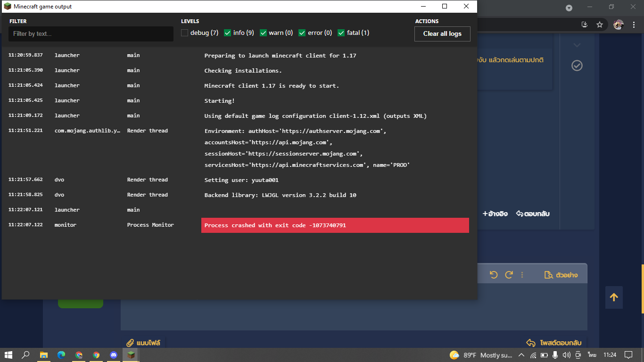The image size is (644, 362).
Task: Select the Minecraft launcher taskbar icon
Action: [131, 355]
